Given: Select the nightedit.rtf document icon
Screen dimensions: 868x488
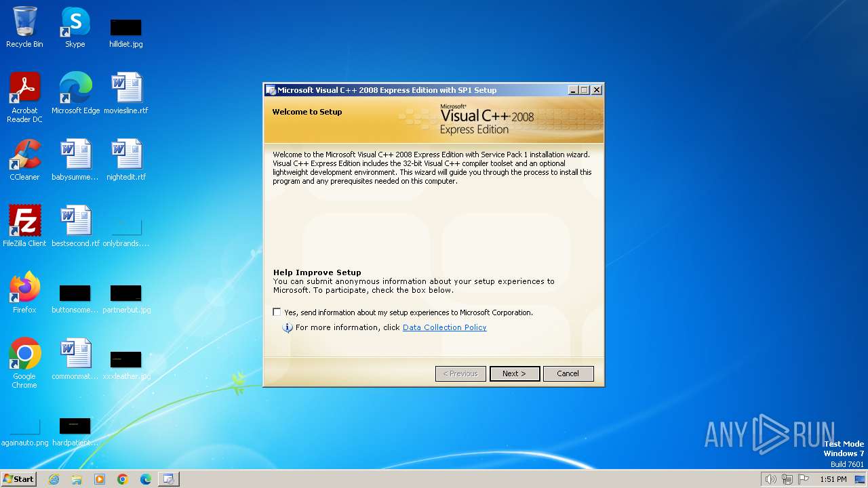Looking at the screenshot, I should pyautogui.click(x=126, y=159).
